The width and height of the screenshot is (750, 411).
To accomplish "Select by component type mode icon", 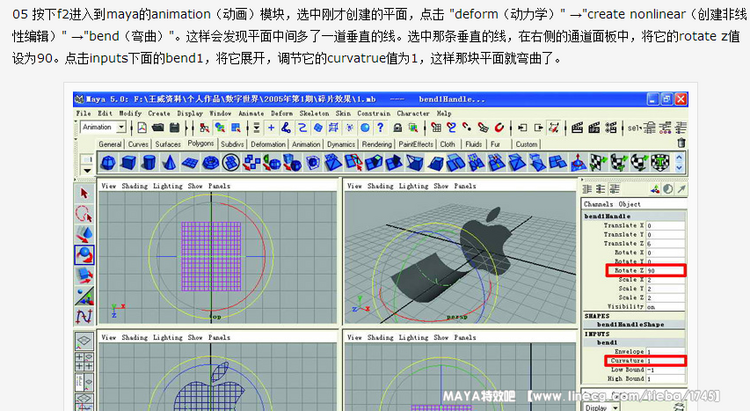I will point(236,128).
